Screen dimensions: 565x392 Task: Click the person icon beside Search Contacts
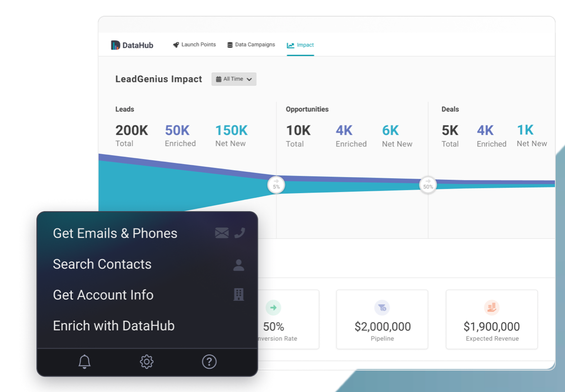239,265
